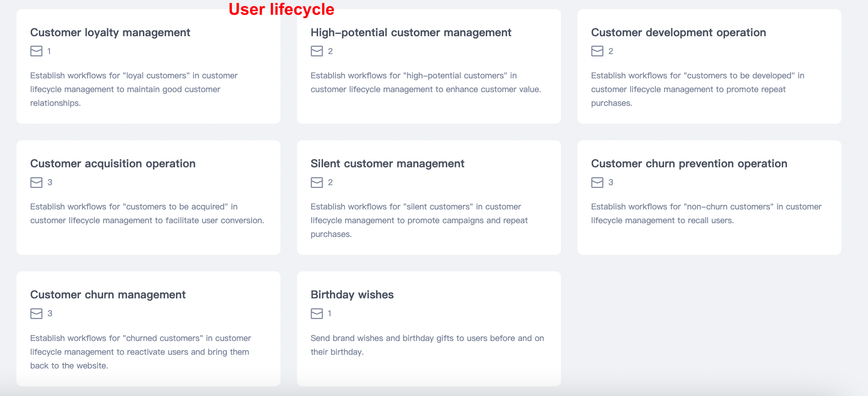Click email icon under Birthday wishes
868x396 pixels.
(317, 313)
